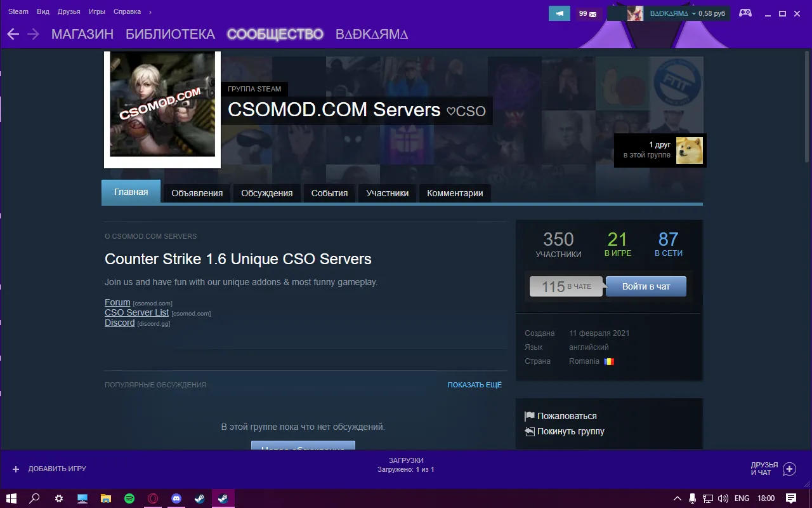Click the flag icon next to Пожаловаться
Image resolution: width=812 pixels, height=508 pixels.
pyautogui.click(x=530, y=417)
